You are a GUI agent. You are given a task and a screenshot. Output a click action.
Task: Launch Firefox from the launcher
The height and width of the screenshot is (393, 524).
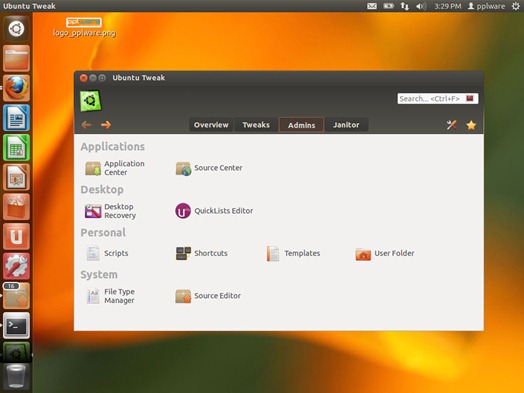[x=16, y=88]
